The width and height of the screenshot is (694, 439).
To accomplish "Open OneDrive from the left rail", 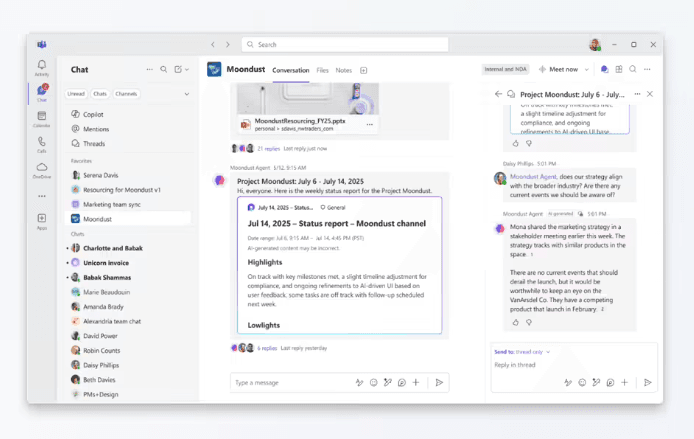I will tap(42, 170).
